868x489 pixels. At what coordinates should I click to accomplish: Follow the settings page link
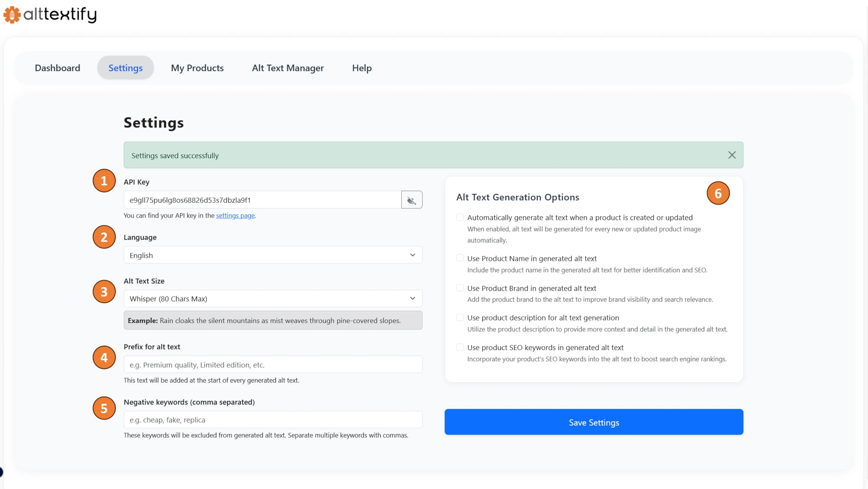point(235,215)
